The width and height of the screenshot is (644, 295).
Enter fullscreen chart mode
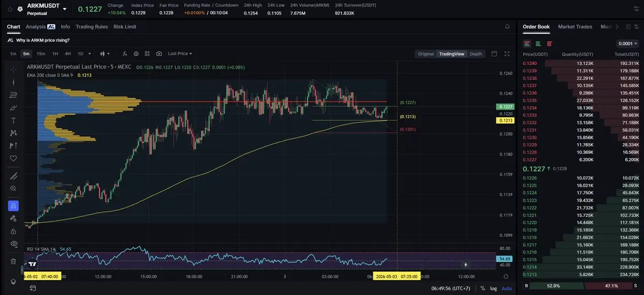point(507,54)
